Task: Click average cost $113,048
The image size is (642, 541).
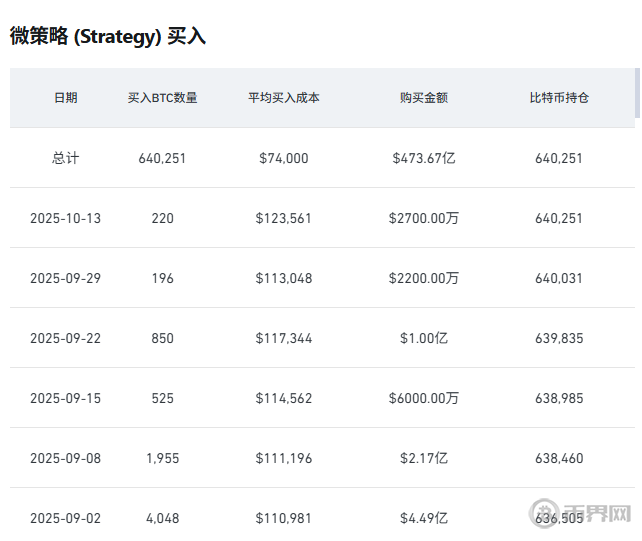Action: 284,278
